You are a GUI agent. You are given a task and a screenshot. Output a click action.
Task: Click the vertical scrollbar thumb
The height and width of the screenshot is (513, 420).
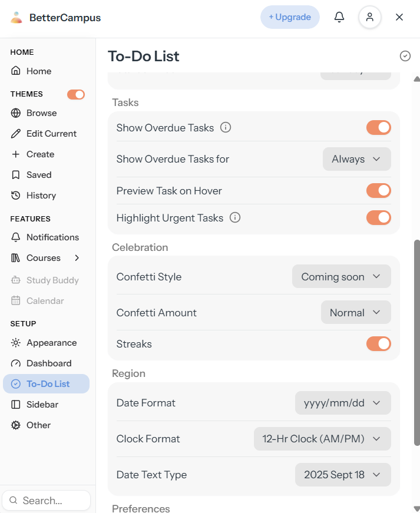[x=416, y=343]
